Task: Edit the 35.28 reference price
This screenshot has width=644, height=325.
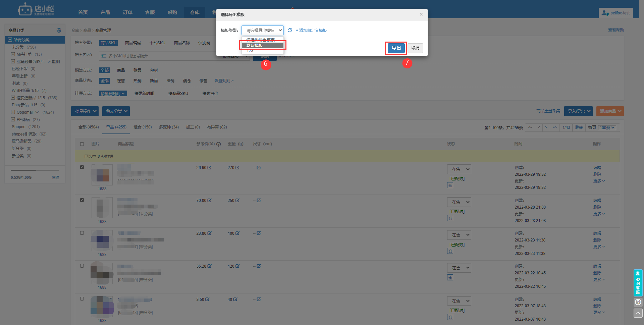Action: (x=209, y=266)
